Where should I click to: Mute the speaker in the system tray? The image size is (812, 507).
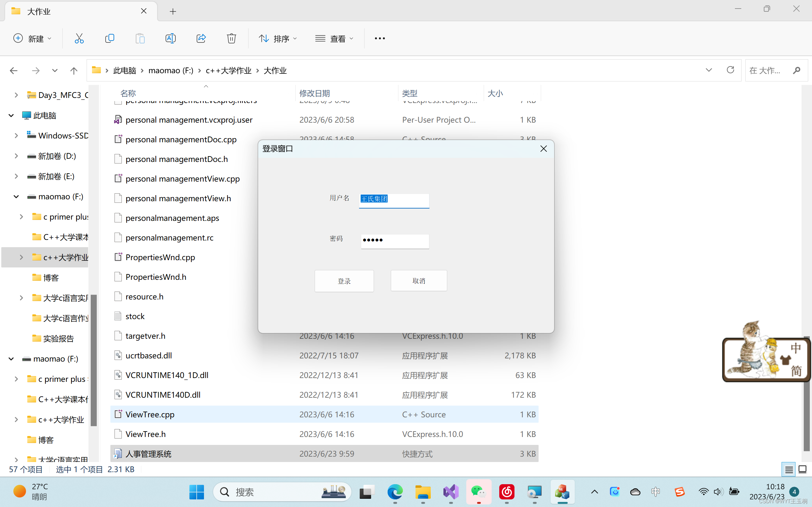[x=718, y=492]
